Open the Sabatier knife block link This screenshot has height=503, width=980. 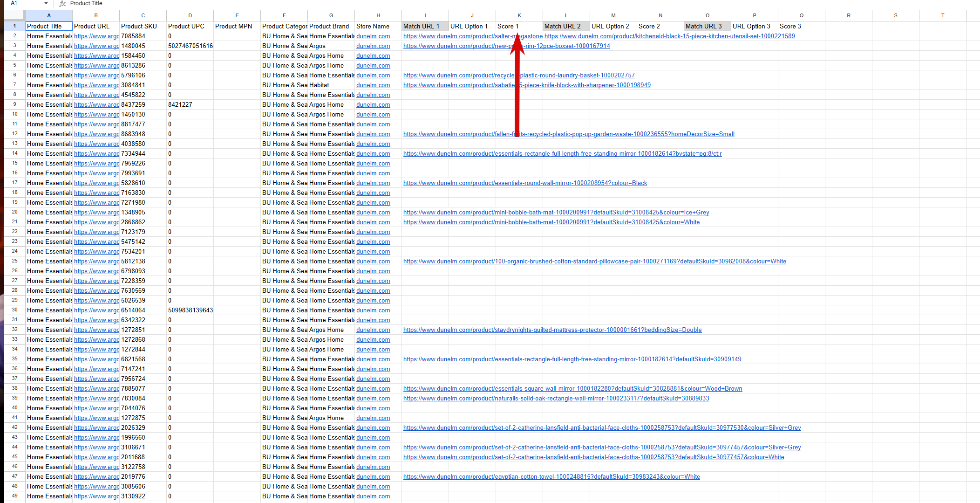click(x=527, y=85)
